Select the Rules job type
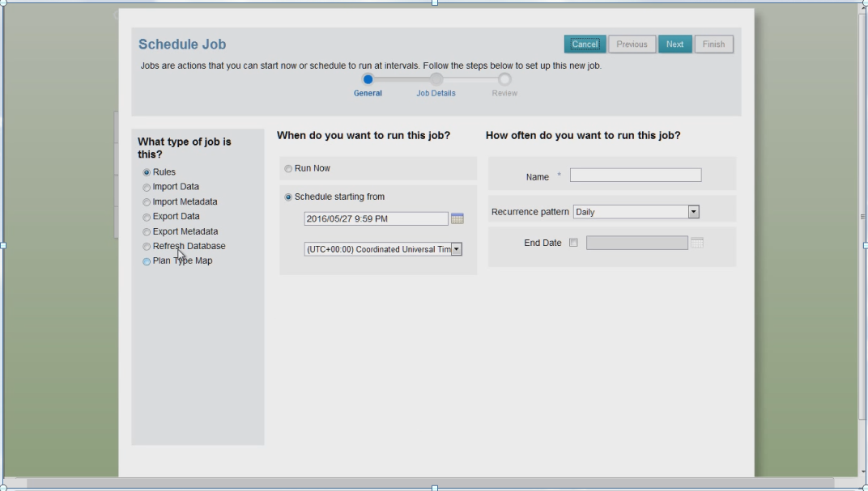 click(x=147, y=172)
